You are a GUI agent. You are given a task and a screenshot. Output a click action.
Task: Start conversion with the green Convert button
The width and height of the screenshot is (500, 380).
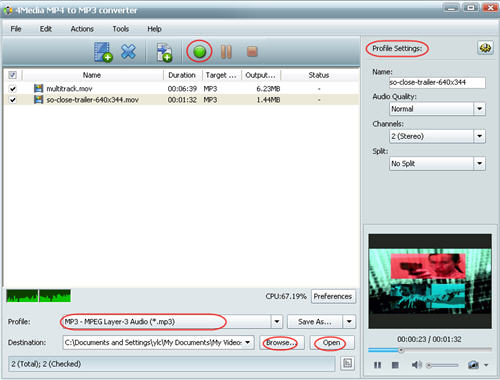point(199,52)
